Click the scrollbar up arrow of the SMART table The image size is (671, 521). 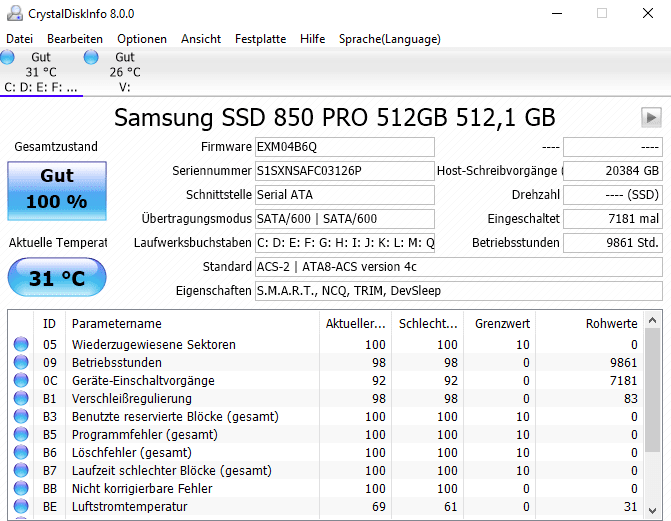653,320
